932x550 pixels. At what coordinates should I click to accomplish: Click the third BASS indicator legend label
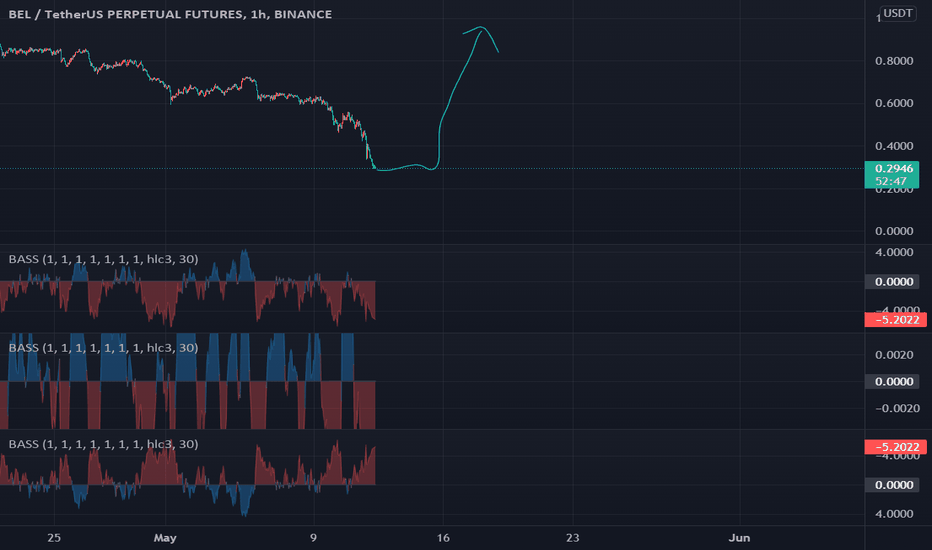[103, 444]
